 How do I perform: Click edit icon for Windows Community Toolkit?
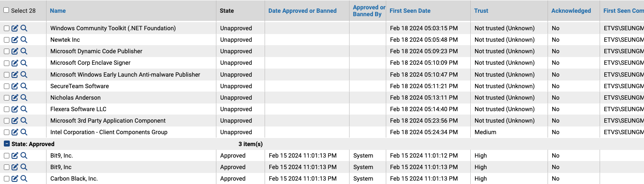[15, 28]
